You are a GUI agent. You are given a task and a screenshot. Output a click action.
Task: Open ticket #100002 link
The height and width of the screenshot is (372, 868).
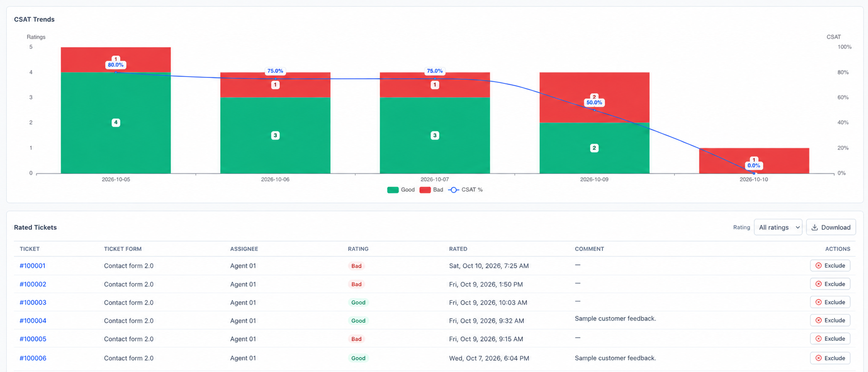[x=33, y=284]
